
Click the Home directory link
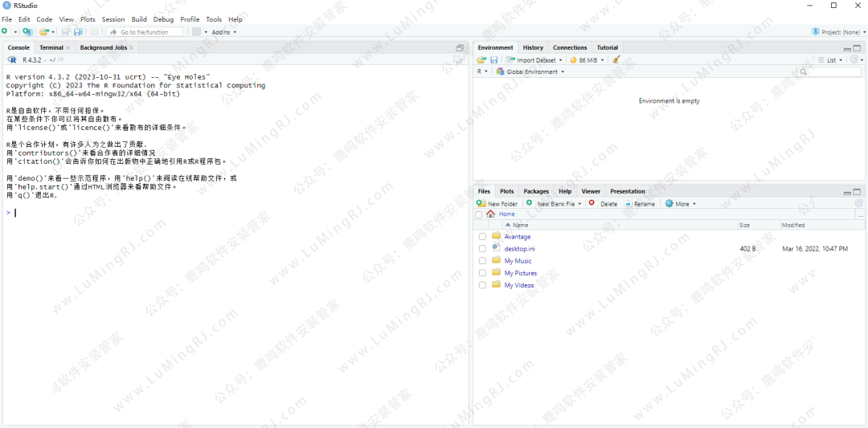506,214
